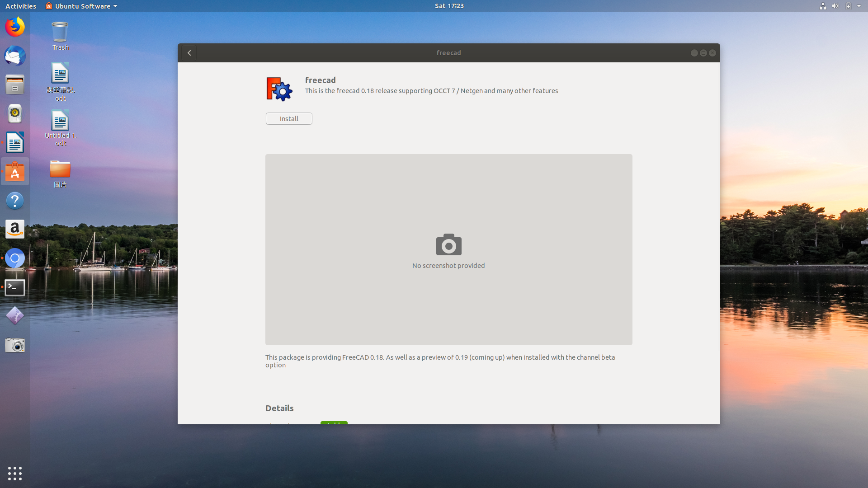Close the freecad window
Image resolution: width=868 pixels, height=488 pixels.
point(712,53)
